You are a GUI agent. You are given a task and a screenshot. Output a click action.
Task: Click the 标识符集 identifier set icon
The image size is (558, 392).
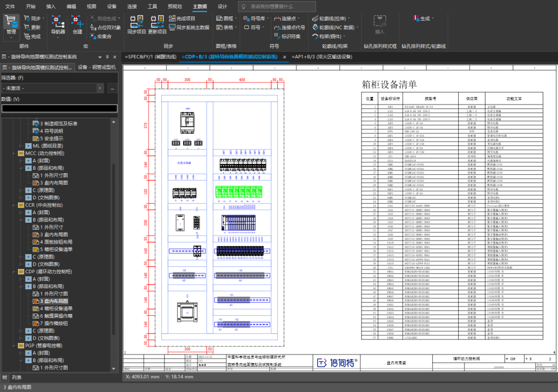pos(277,36)
